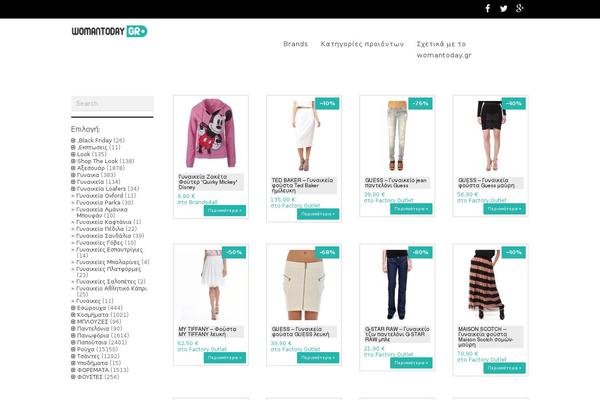Click Περισσότερα for Maison Scotch skirt

click(x=504, y=368)
